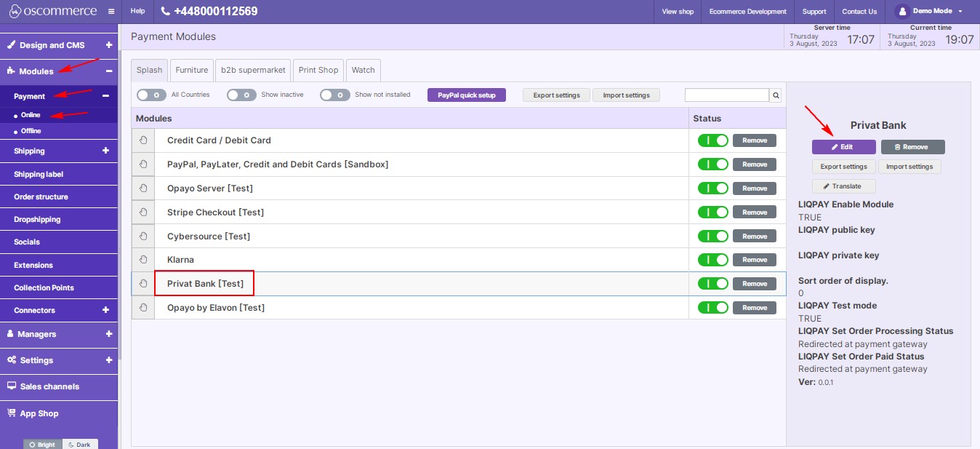Viewport: 980px width, 449px height.
Task: Collapse the Modules menu section
Action: [109, 71]
